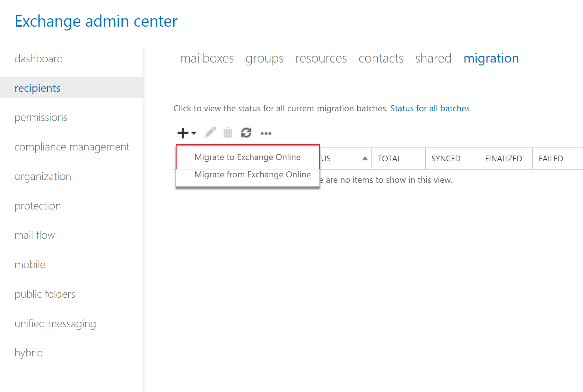Sort by the SYNCED column header
Image resolution: width=583 pixels, height=392 pixels.
click(452, 158)
